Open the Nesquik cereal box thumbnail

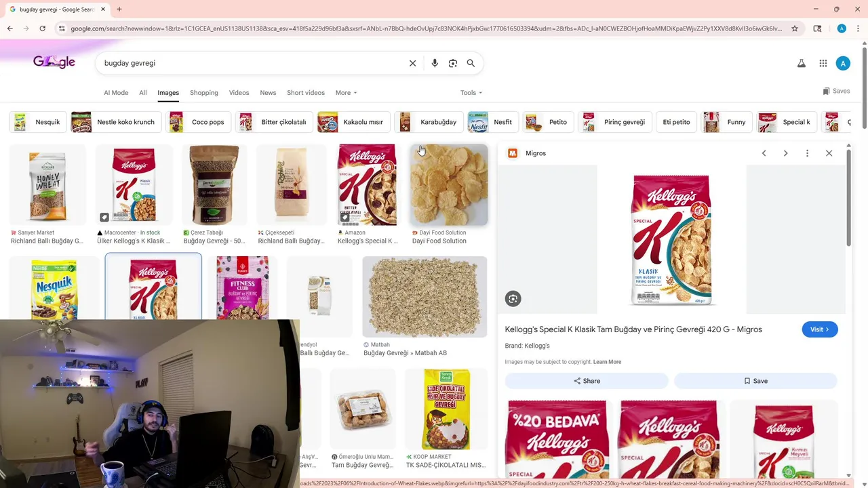point(54,288)
